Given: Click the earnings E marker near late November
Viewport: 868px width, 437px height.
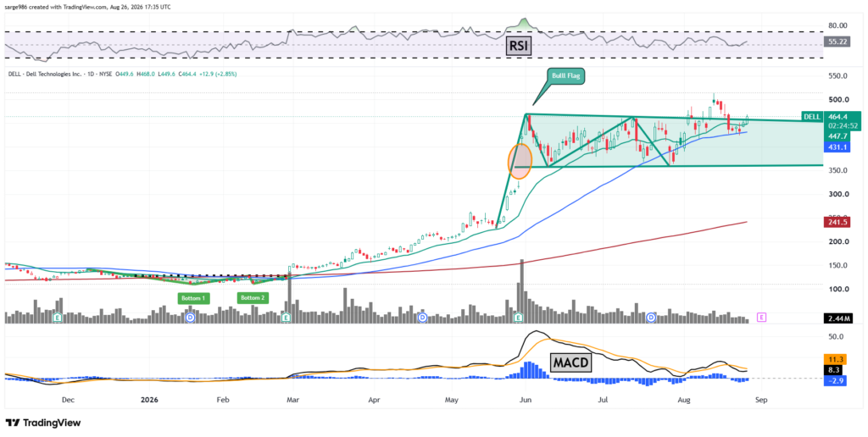Looking at the screenshot, I should pos(57,317).
